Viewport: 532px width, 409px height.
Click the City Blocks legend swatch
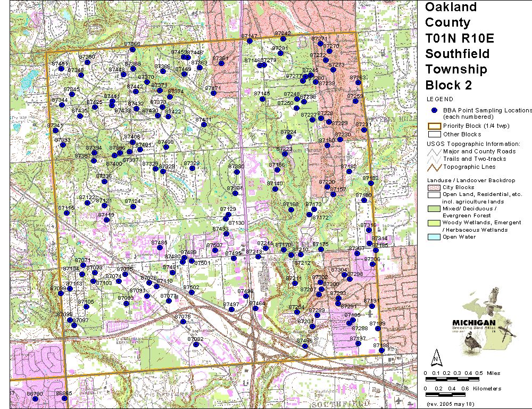[434, 187]
